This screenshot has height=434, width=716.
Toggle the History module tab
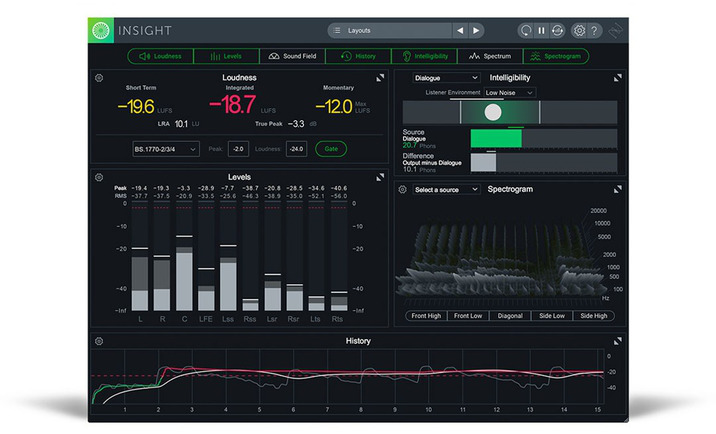pos(358,56)
